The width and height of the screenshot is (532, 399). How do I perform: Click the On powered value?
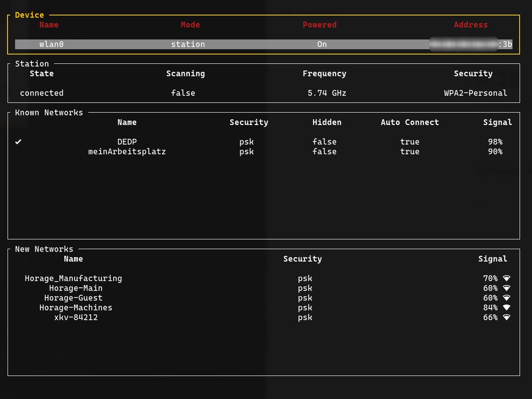[x=322, y=45]
